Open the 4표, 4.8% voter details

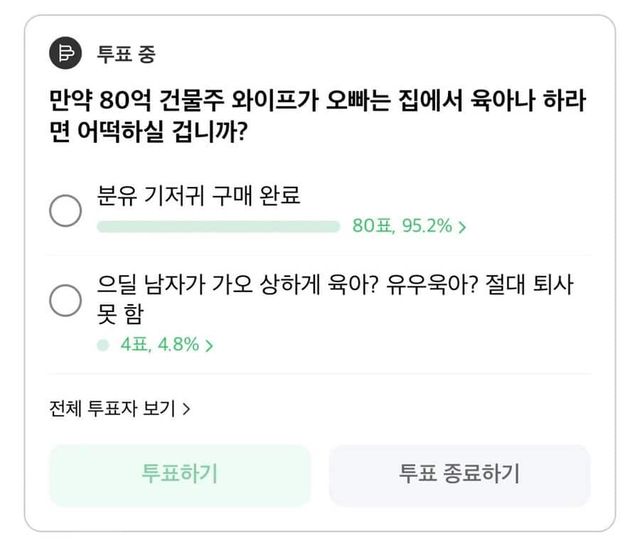[160, 345]
